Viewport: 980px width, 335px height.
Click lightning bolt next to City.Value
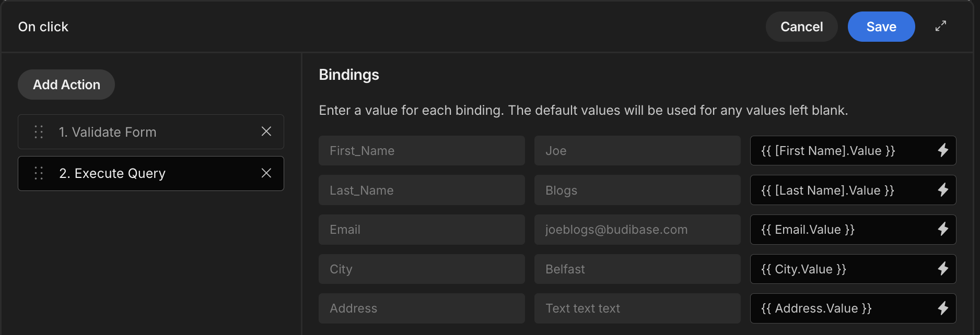tap(943, 269)
